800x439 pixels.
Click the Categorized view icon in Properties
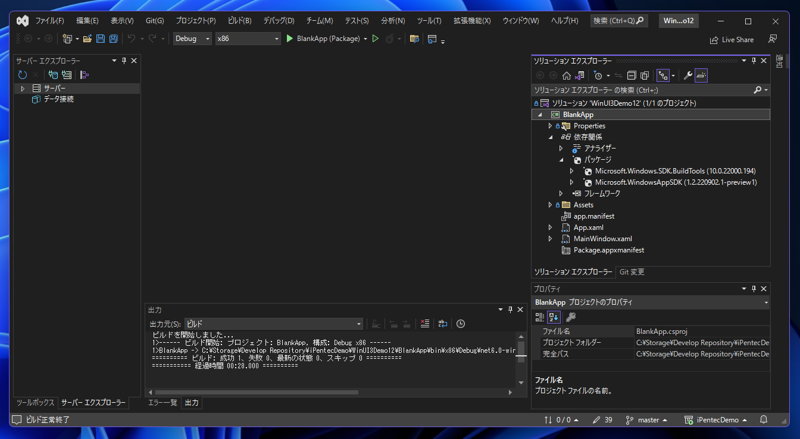(x=539, y=317)
